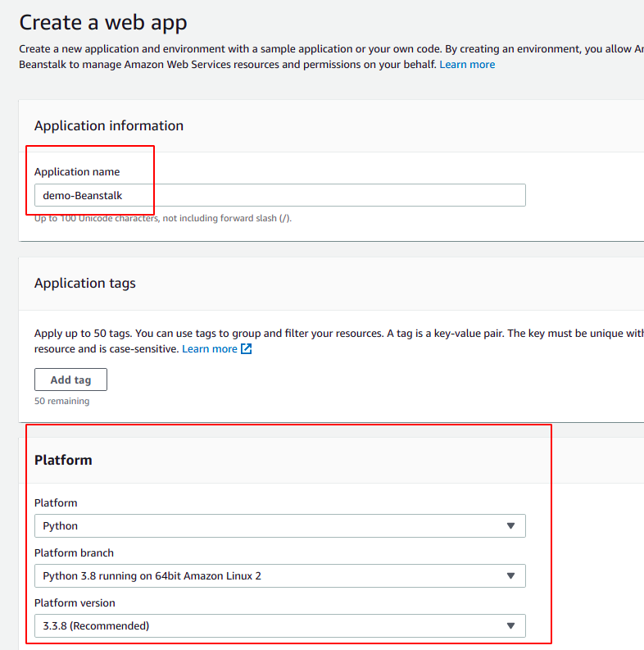Open the Platform dropdown showing Python

click(279, 526)
